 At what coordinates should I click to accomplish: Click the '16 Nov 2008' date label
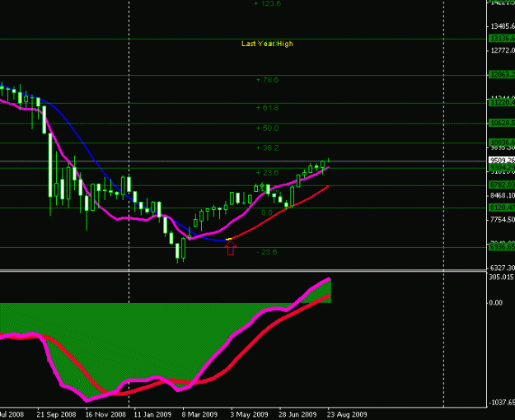[105, 415]
